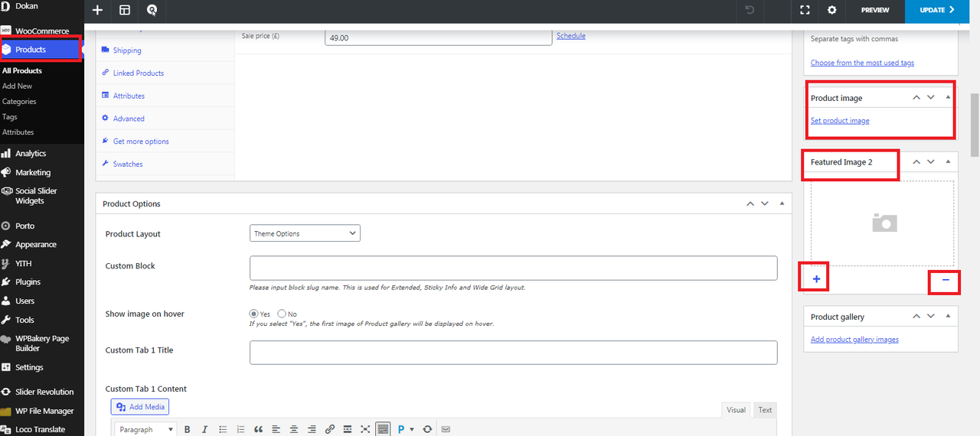This screenshot has height=436, width=980.
Task: Align text center in editor
Action: click(x=293, y=429)
